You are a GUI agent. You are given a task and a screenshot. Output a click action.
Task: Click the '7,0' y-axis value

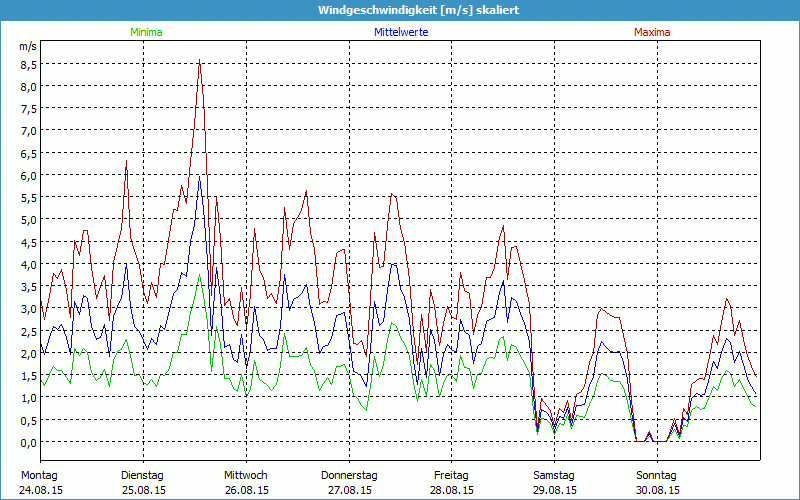click(x=29, y=131)
